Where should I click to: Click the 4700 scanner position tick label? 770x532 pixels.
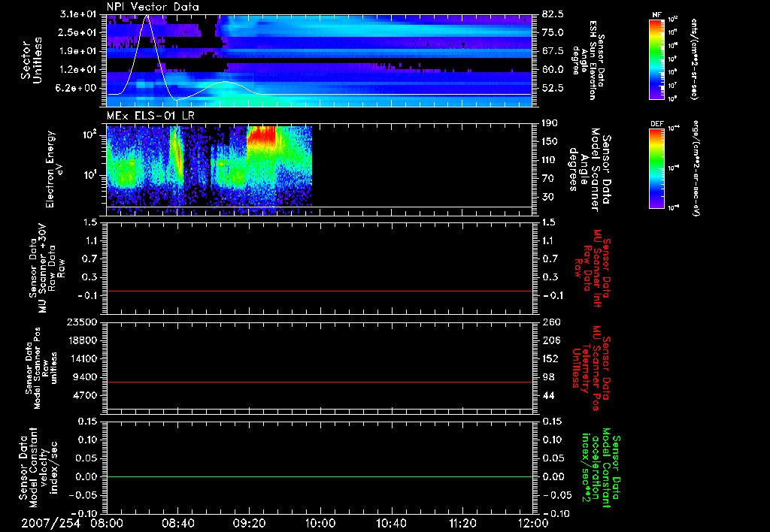point(86,395)
